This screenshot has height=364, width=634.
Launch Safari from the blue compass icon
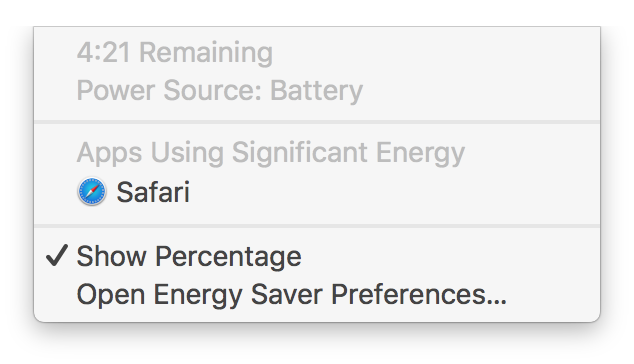(x=92, y=191)
